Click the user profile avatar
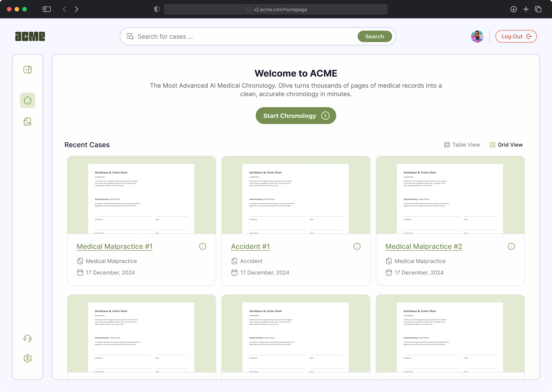This screenshot has height=392, width=552. (477, 36)
